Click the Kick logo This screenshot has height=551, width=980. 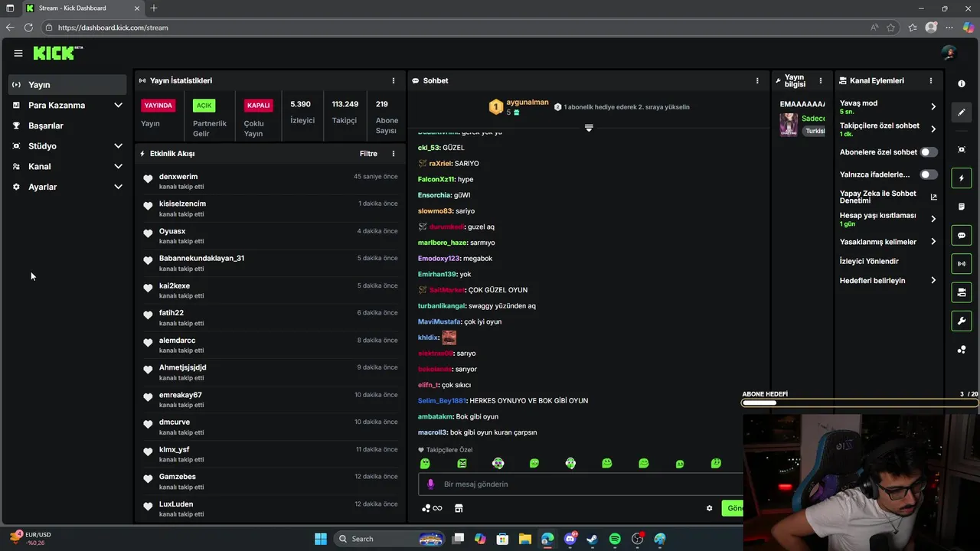[x=57, y=53]
